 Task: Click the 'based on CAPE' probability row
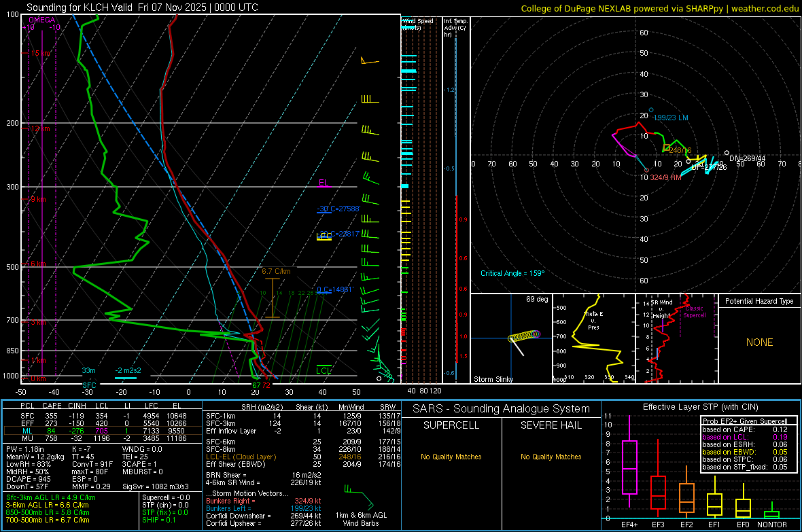click(745, 429)
